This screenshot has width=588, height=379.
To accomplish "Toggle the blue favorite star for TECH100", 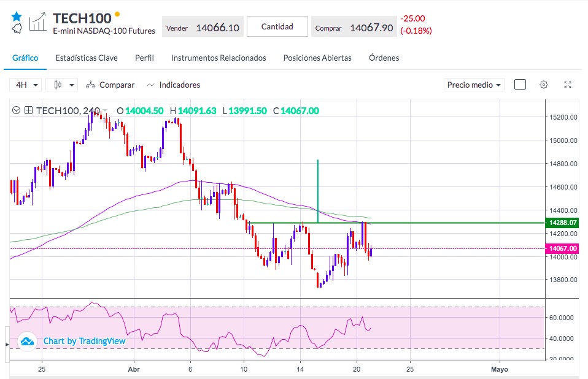I will [17, 17].
